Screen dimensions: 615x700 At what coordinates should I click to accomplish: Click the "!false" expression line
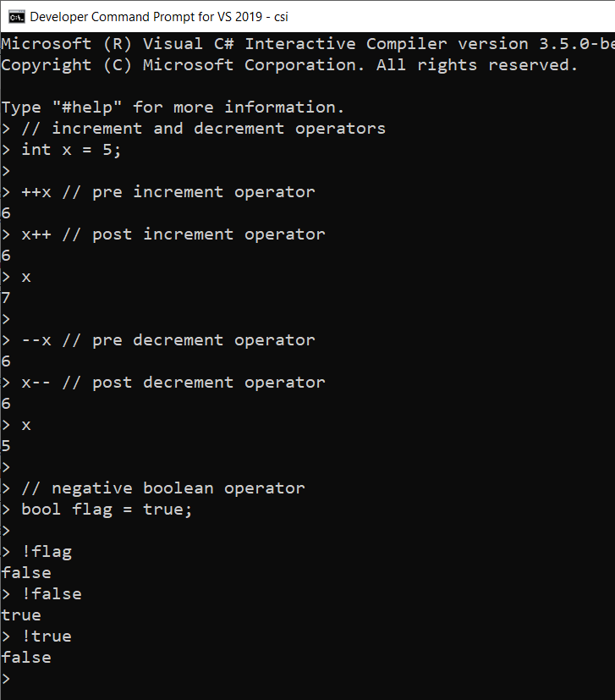(52, 594)
